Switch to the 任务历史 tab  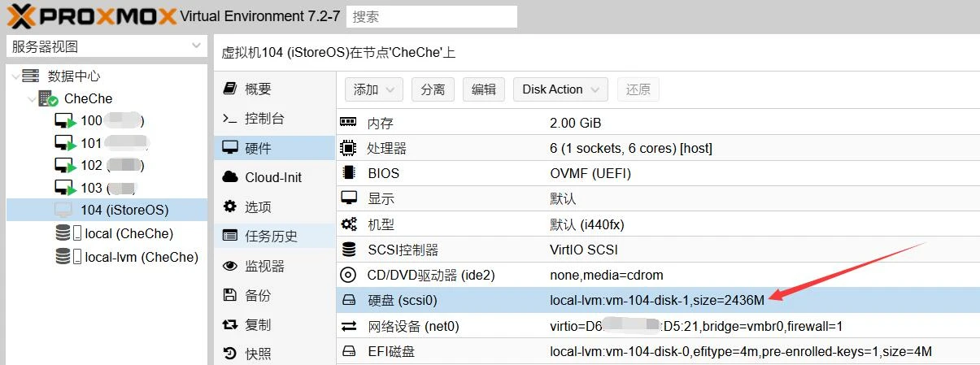coord(271,237)
